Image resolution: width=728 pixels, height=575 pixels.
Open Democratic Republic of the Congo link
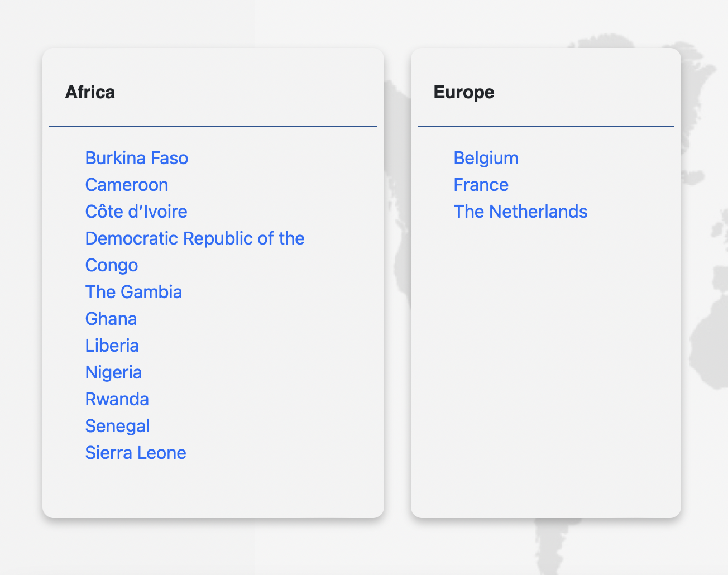point(194,238)
